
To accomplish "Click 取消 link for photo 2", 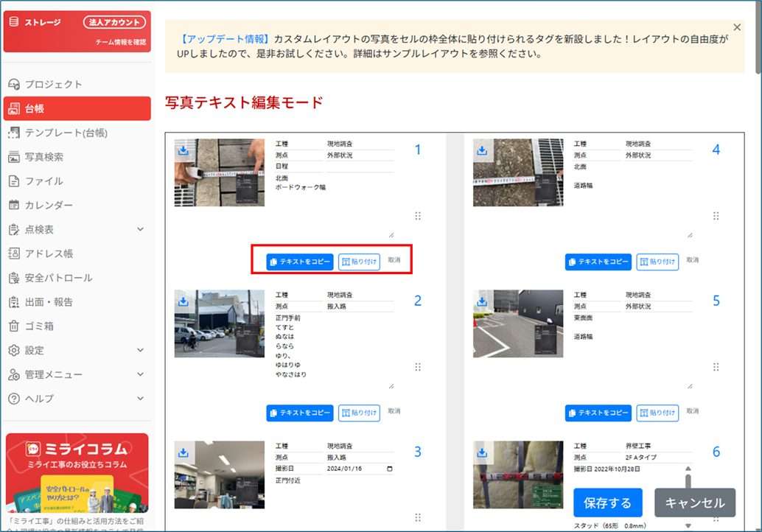I will (x=394, y=411).
